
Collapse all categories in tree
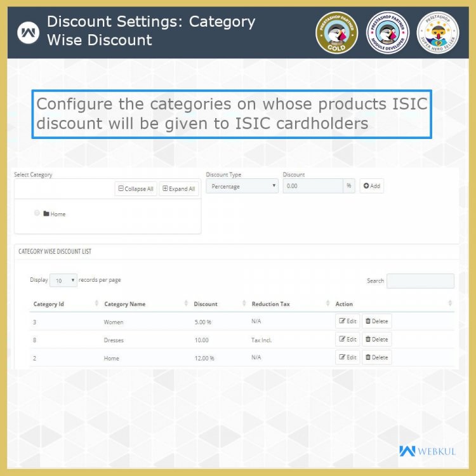pyautogui.click(x=136, y=189)
